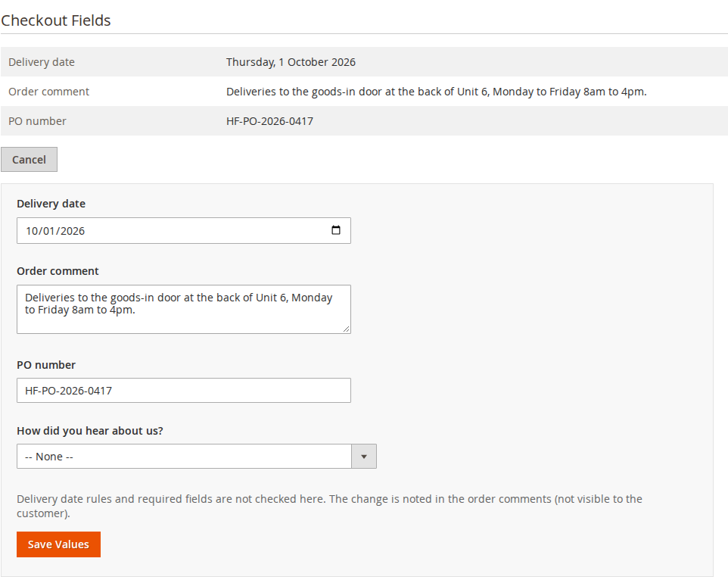
Task: Select the 'Thursday, 1 October 2026' delivery date value
Action: (x=291, y=62)
